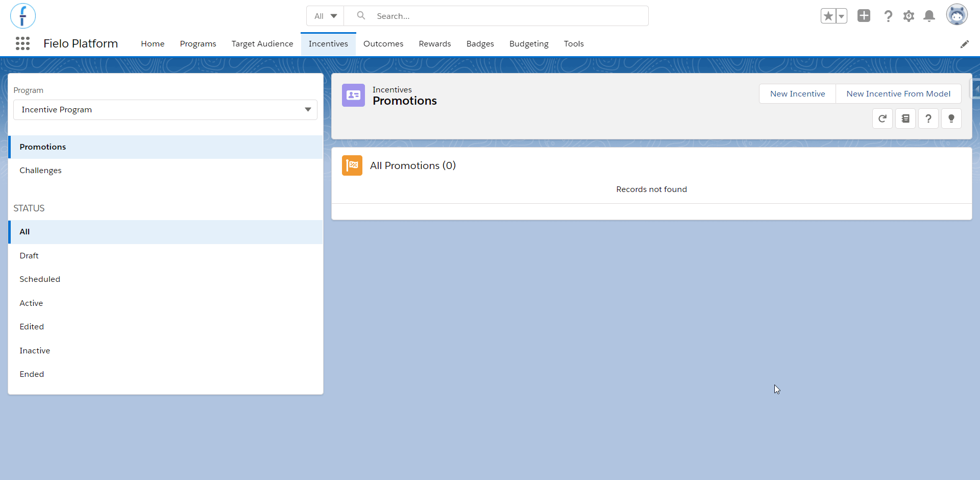
Task: Open the search scope All dropdown
Action: (325, 16)
